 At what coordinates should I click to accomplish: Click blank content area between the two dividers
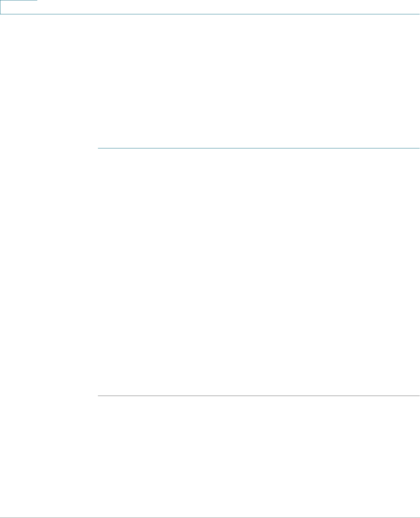click(x=258, y=272)
